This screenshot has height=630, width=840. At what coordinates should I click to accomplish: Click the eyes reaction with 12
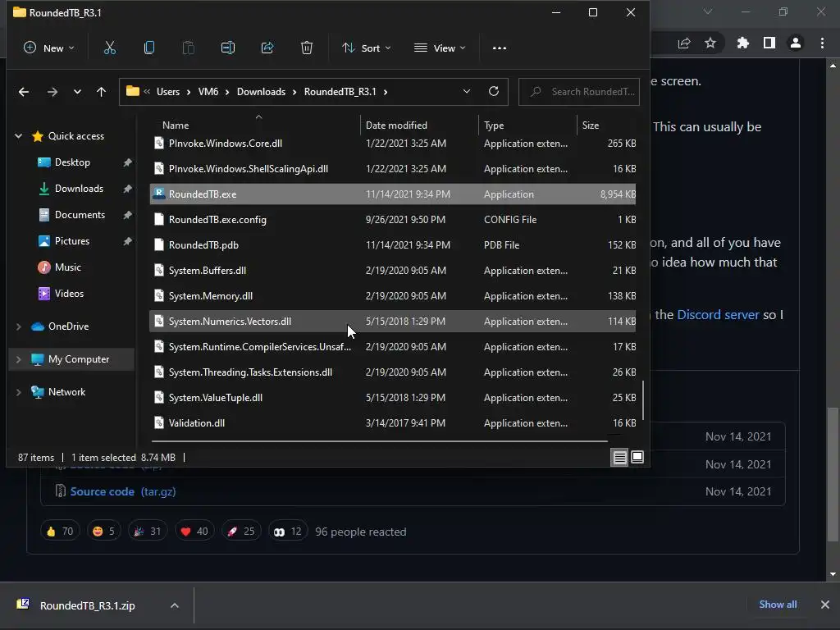(x=288, y=532)
